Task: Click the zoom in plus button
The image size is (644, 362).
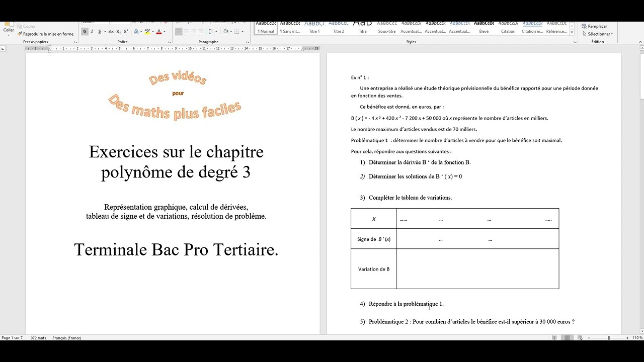Action: click(627, 338)
